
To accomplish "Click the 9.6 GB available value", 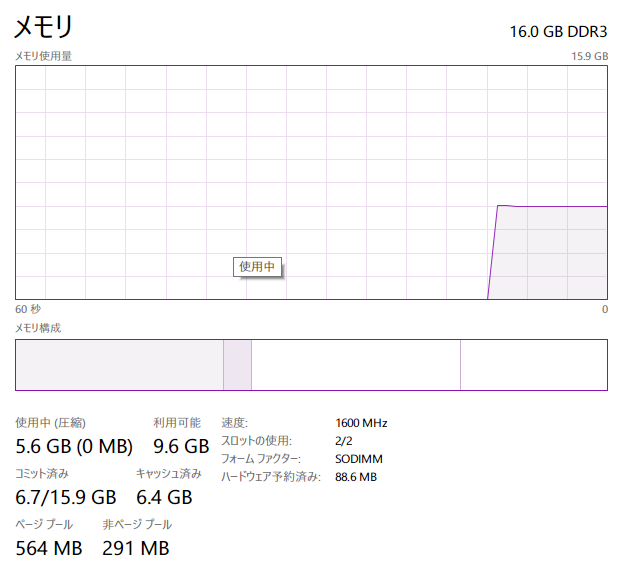I will pyautogui.click(x=181, y=447).
